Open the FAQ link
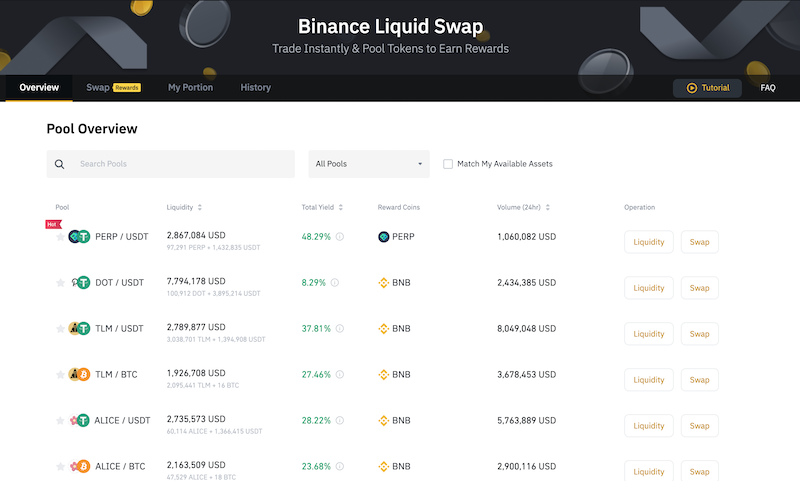Image resolution: width=800 pixels, height=481 pixels. click(768, 88)
